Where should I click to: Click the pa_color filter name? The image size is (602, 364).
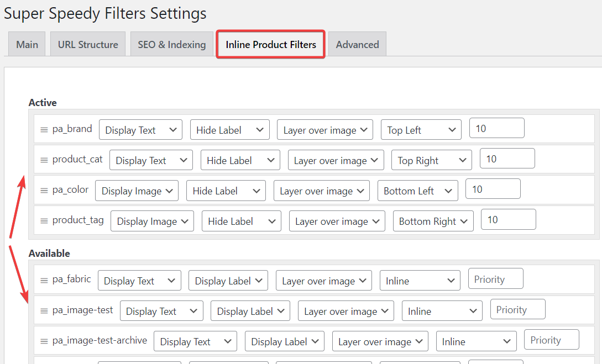tap(70, 189)
